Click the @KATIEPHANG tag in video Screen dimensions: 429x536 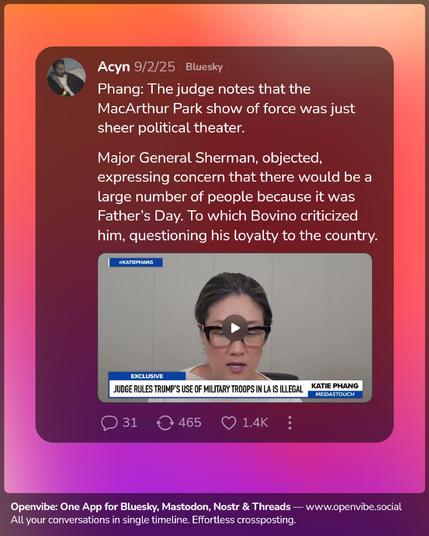(x=136, y=262)
